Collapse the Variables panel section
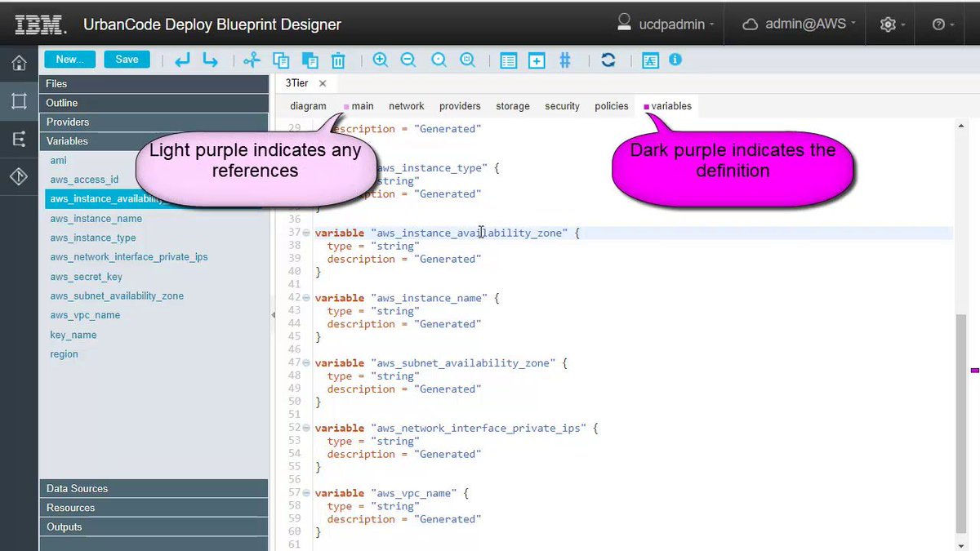Screen dimensions: 980x551 154,141
